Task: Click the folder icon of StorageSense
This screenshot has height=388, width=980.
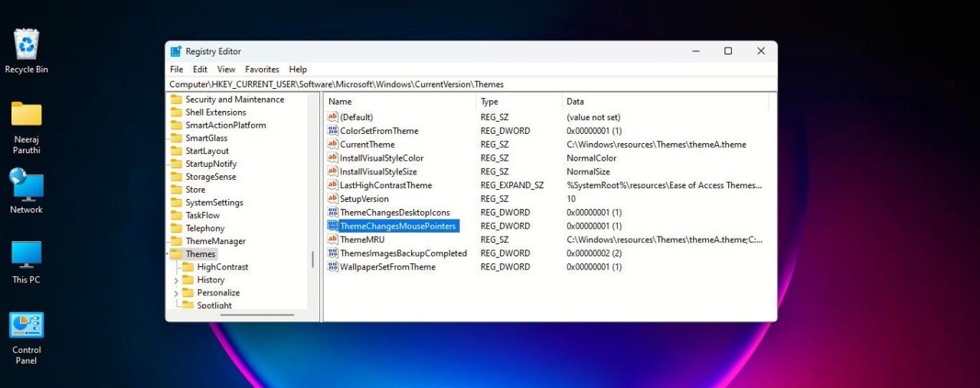Action: (176, 177)
